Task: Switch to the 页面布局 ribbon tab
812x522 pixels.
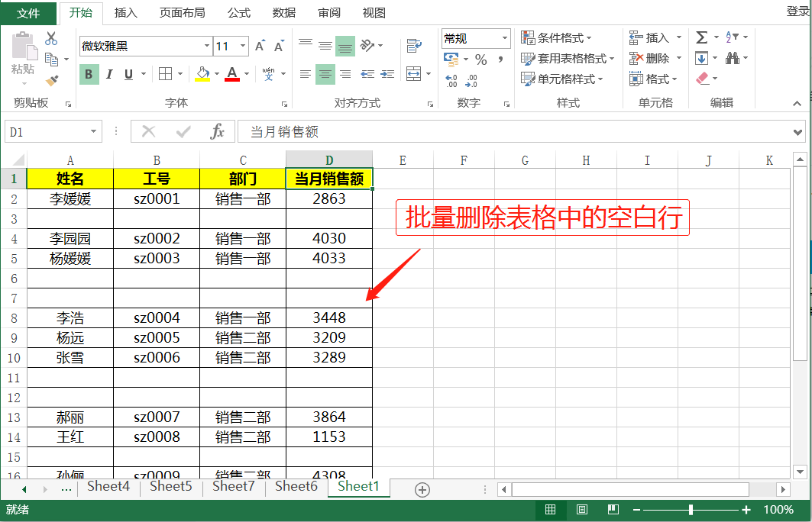Action: (x=182, y=13)
